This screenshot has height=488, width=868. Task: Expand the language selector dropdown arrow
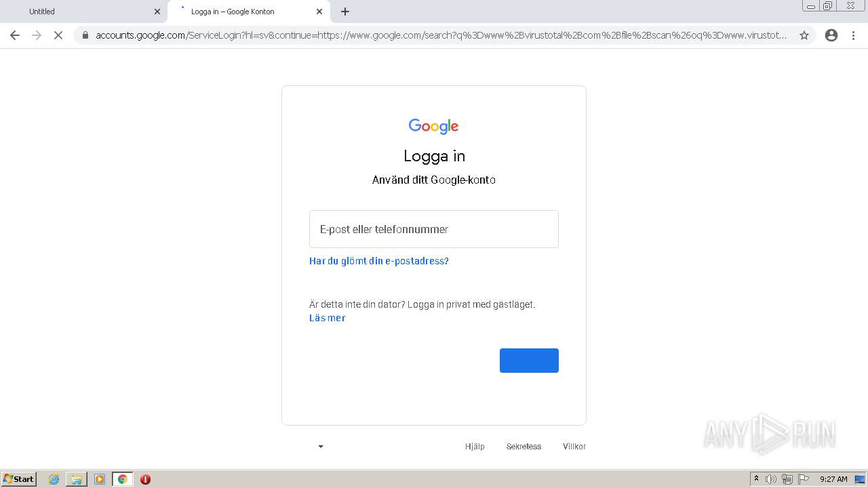tap(321, 447)
